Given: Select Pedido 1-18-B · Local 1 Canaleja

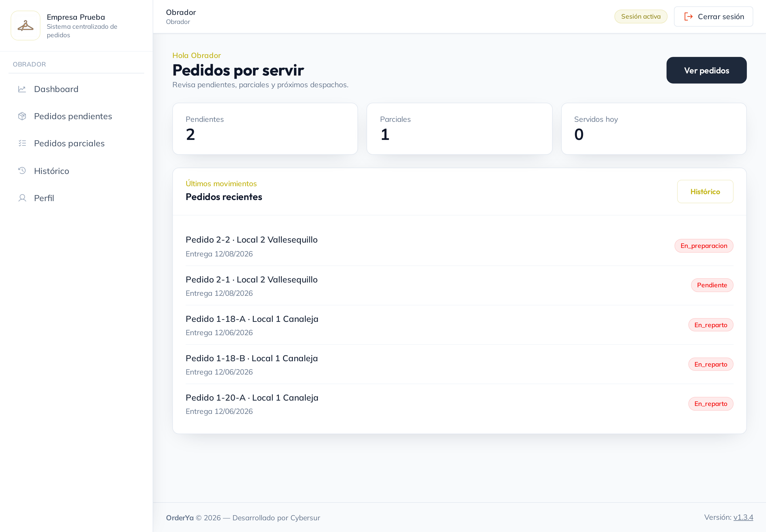Looking at the screenshot, I should 251,358.
